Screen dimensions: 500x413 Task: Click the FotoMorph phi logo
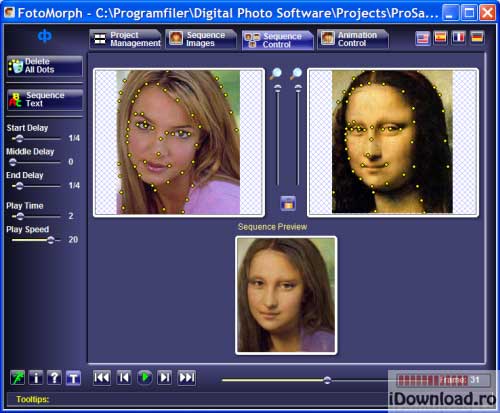tap(45, 35)
